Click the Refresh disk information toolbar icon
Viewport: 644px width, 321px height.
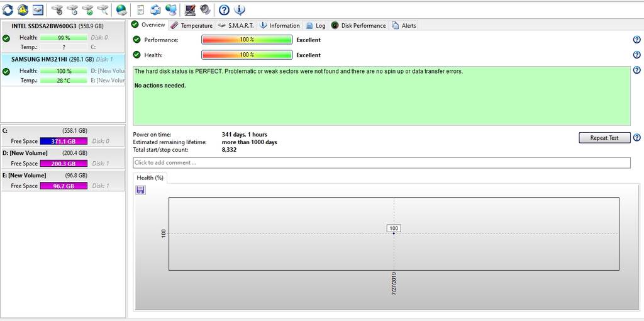tap(8, 9)
